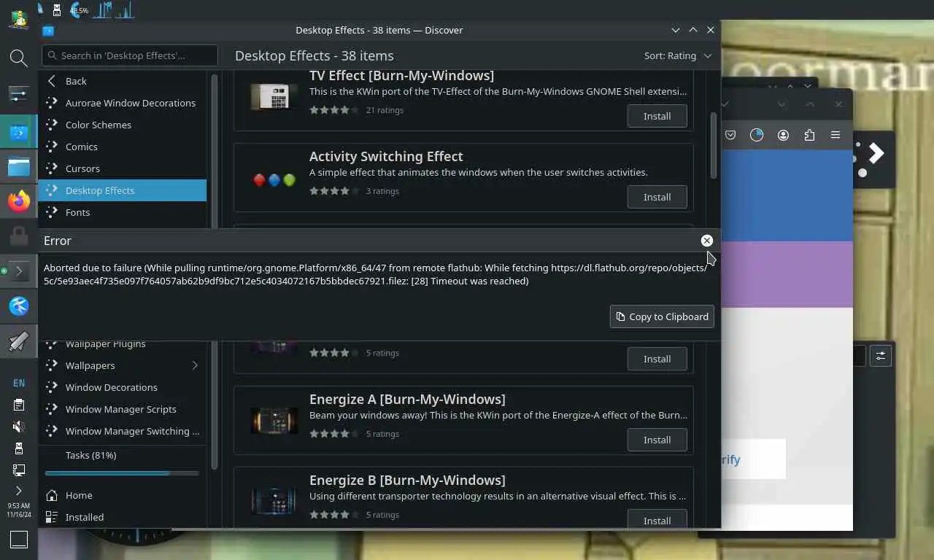This screenshot has height=560, width=934.
Task: Open the Installed list in Discover
Action: [122, 517]
